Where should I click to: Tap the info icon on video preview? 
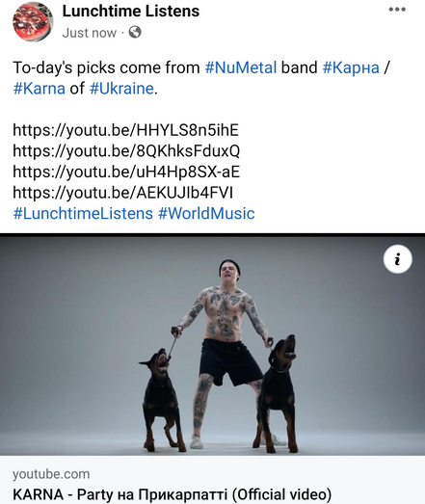coord(398,259)
